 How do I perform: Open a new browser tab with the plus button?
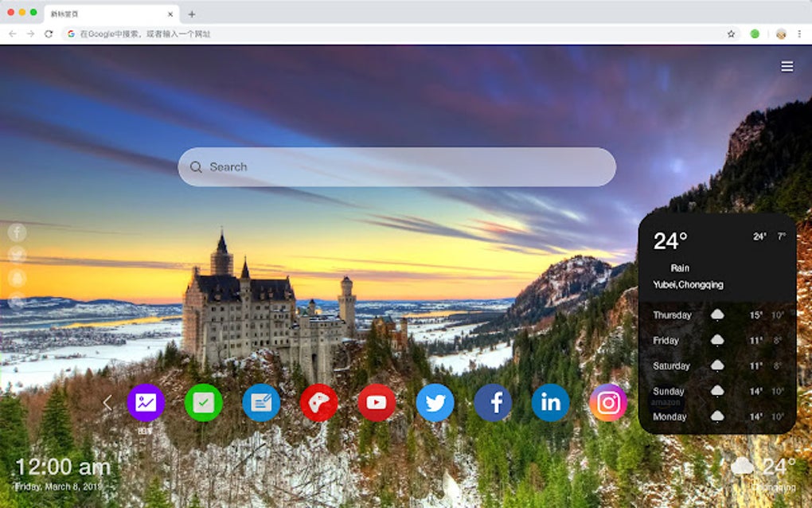pyautogui.click(x=191, y=14)
